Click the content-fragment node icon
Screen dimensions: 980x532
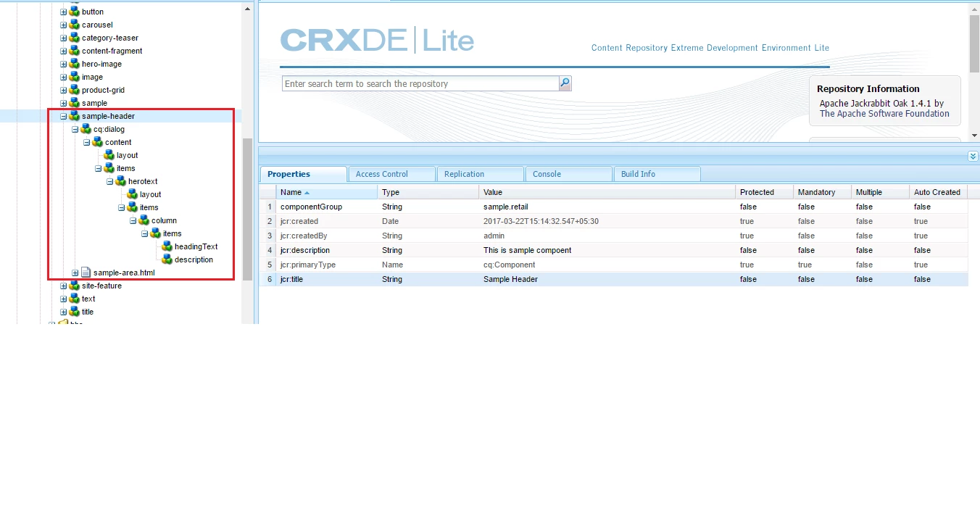[74, 51]
